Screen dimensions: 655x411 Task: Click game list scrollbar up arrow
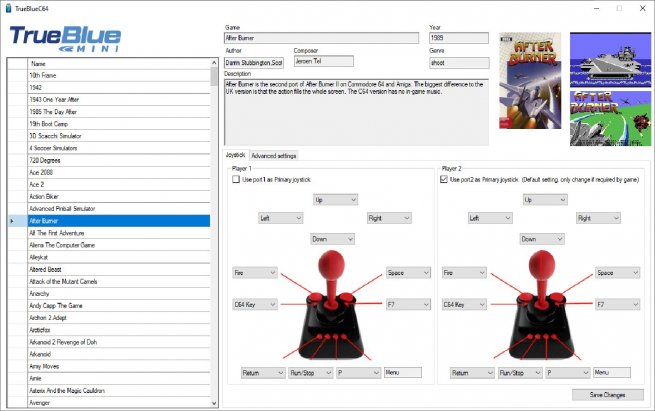[x=214, y=63]
